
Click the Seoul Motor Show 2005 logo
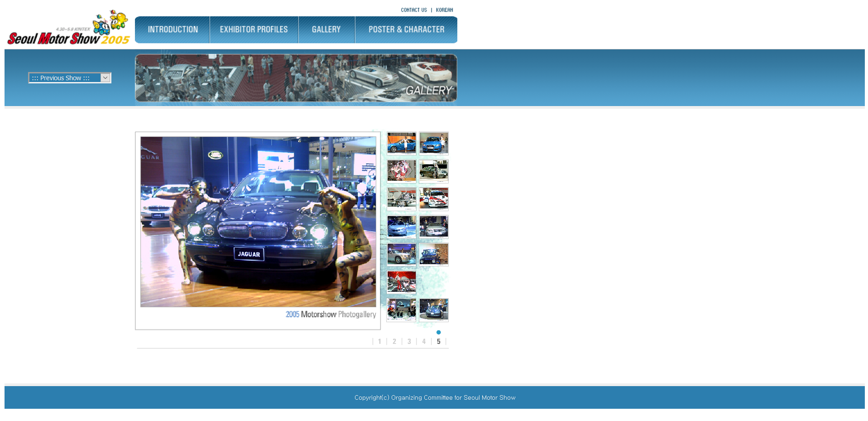click(68, 28)
